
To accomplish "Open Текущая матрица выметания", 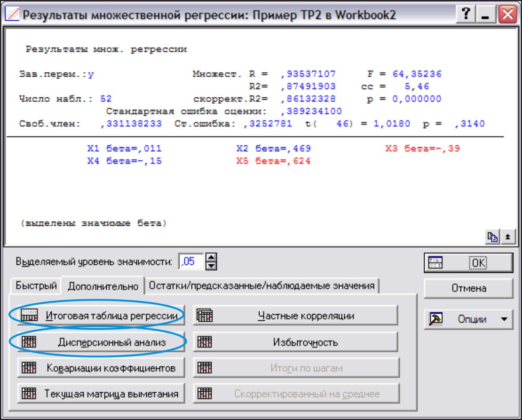I will 101,394.
